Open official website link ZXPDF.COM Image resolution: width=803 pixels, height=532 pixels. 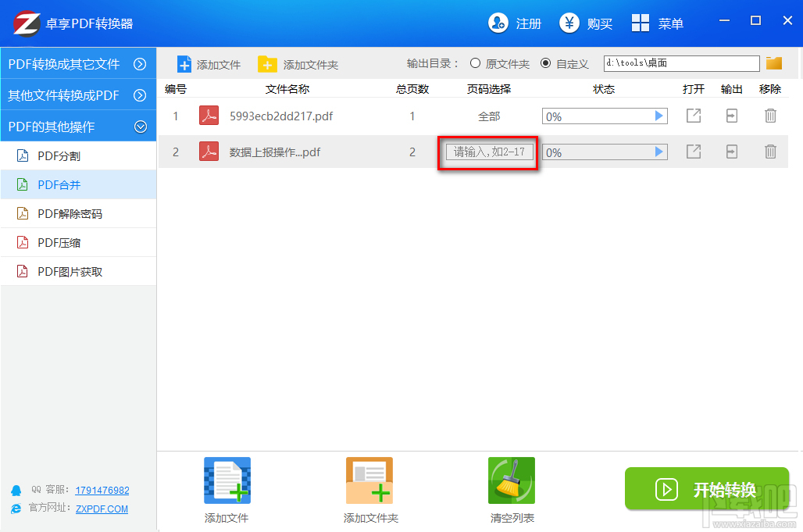click(102, 509)
